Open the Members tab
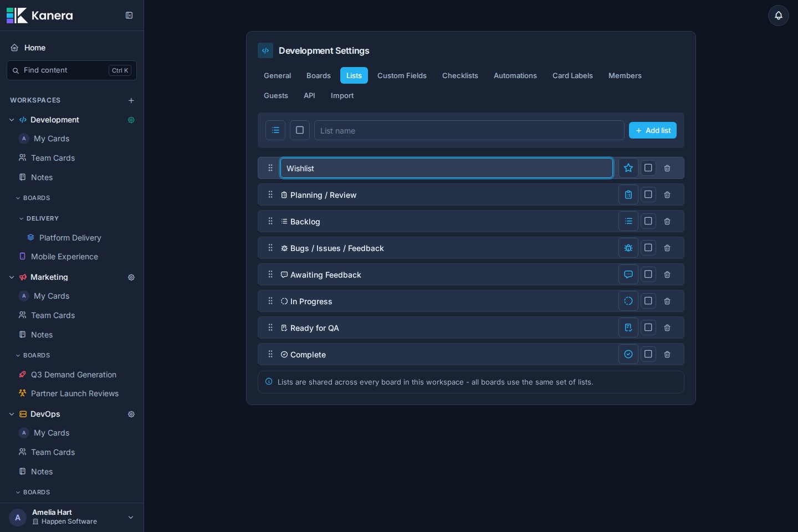Viewport: 798px width, 532px height. pyautogui.click(x=625, y=75)
